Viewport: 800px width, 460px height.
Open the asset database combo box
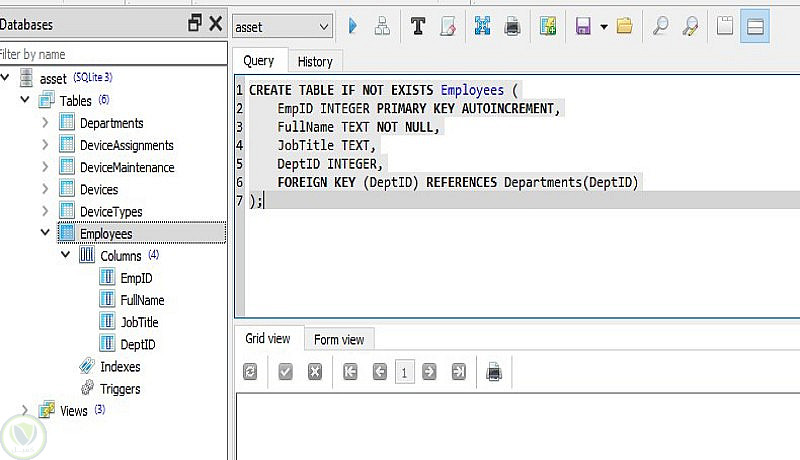click(x=282, y=27)
